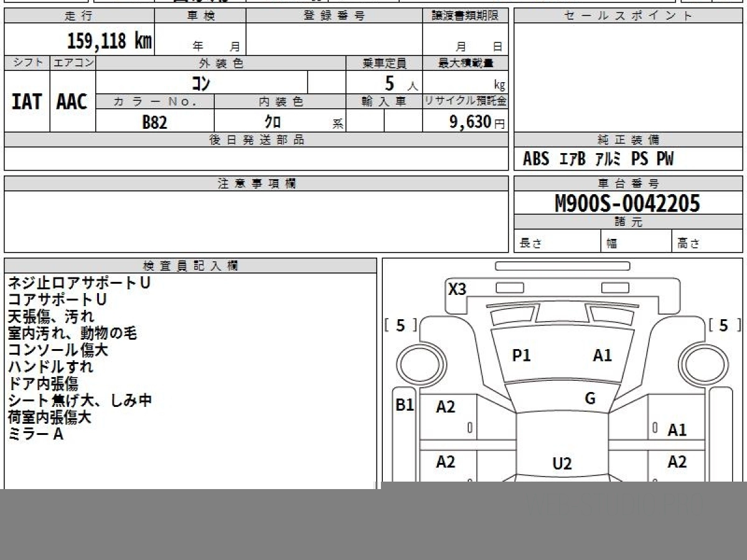Viewport: 747px width, 560px height.
Task: Click the 乗車定員 header
Action: click(384, 63)
